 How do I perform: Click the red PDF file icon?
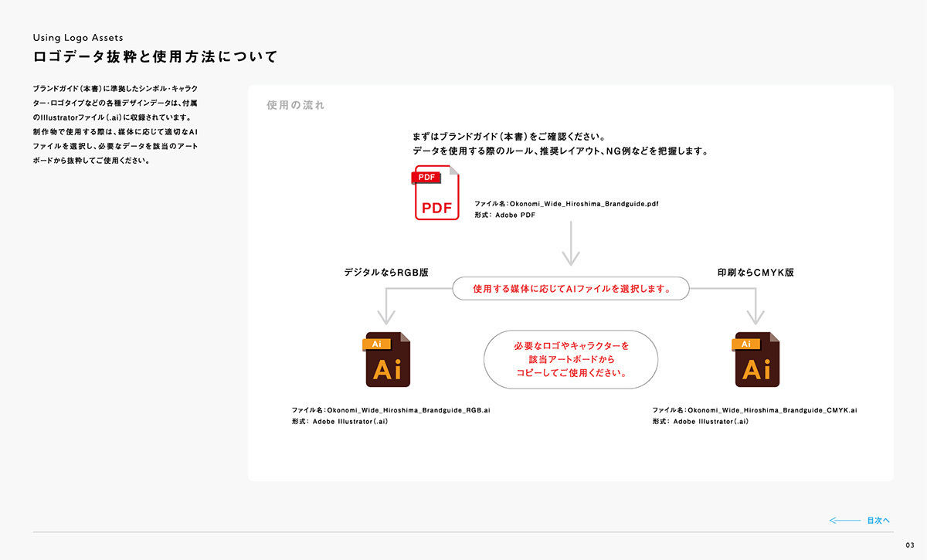coord(436,194)
